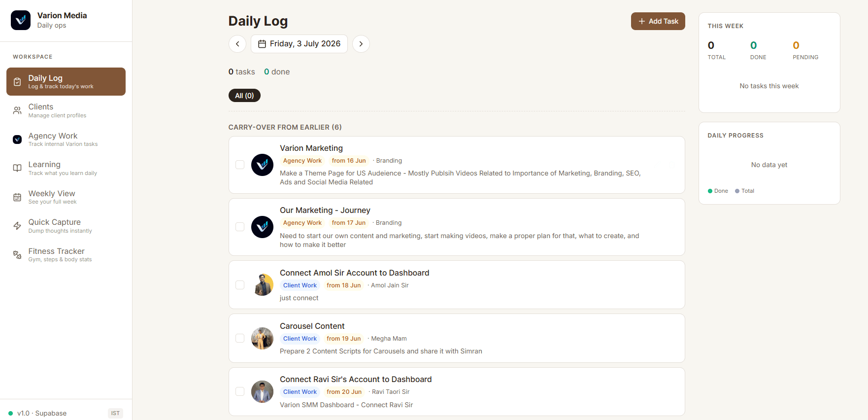Click 'from 18 Jun' date tag

[x=344, y=285]
